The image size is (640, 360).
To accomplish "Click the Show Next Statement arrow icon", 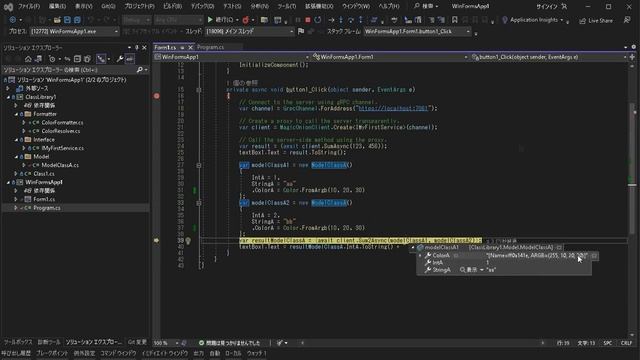I will pyautogui.click(x=331, y=20).
